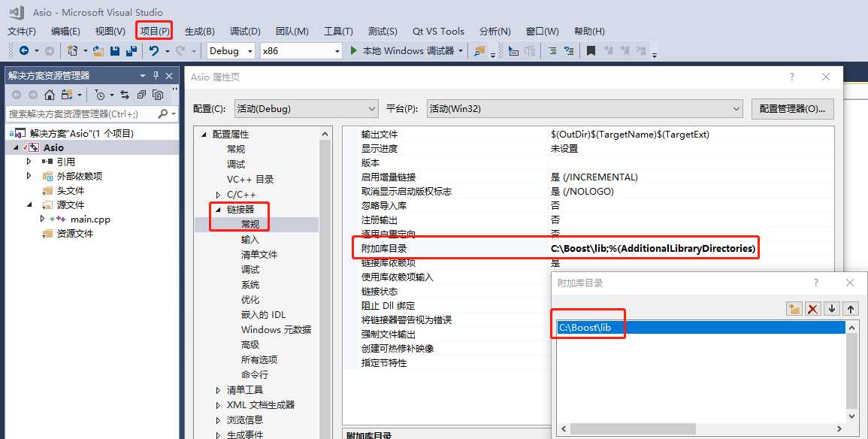Click the Show All Files icon
This screenshot has width=868, height=439.
pos(158,95)
